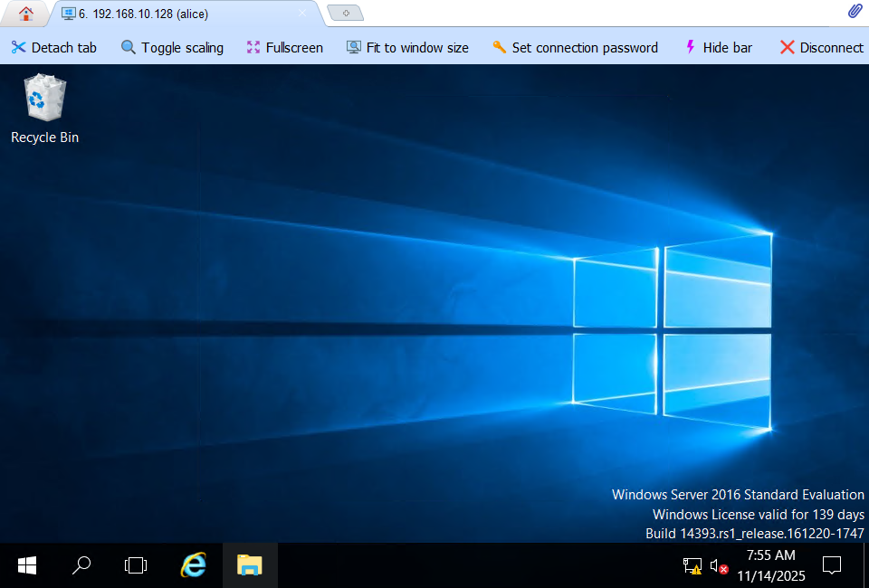Select the Recycle Bin desktop icon

45,109
